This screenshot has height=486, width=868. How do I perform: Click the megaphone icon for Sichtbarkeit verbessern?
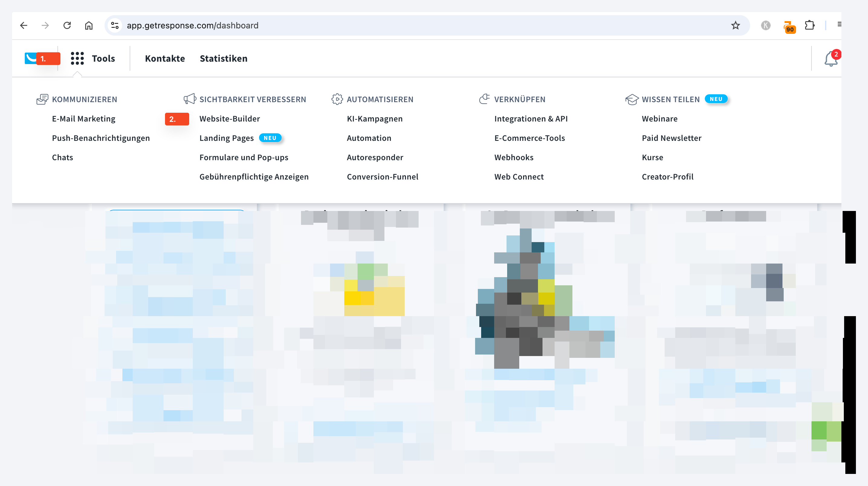[190, 99]
